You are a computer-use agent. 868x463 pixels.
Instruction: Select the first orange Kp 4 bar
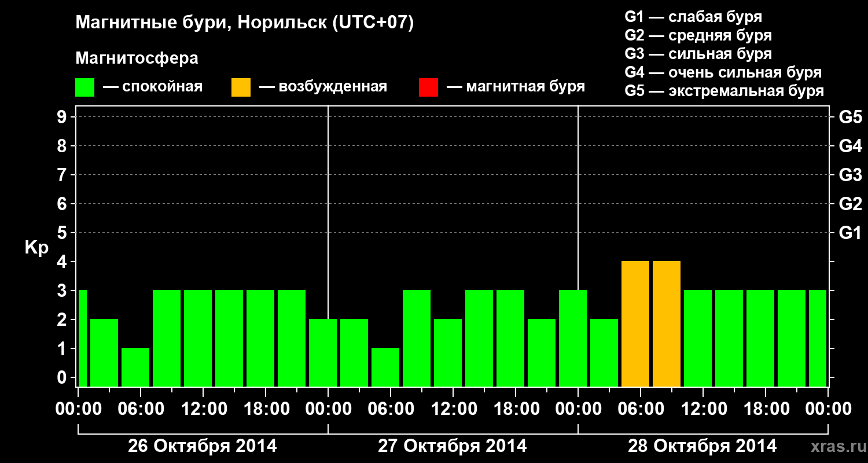[635, 324]
